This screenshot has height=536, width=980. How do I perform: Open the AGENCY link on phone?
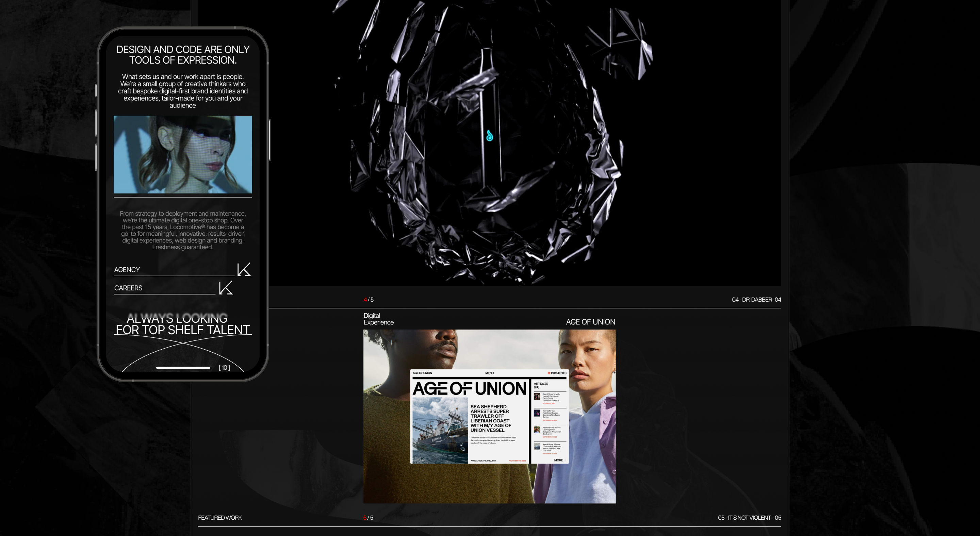(x=127, y=269)
